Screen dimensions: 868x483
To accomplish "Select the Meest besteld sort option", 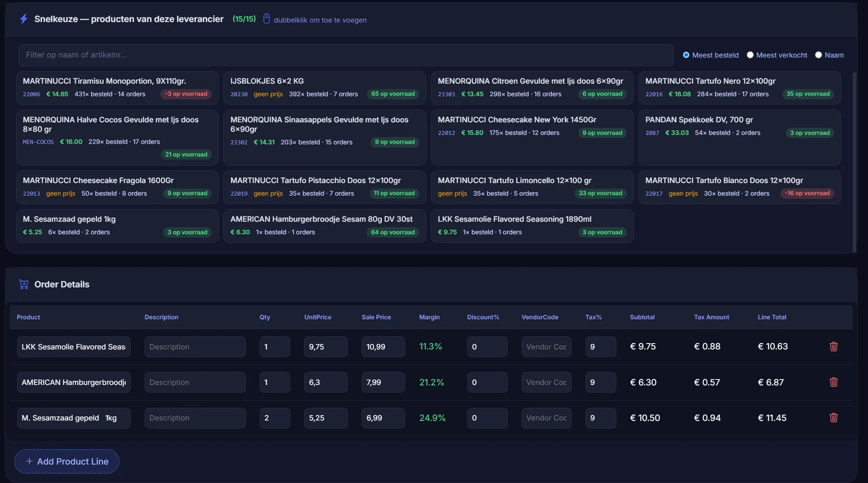I will [x=686, y=55].
